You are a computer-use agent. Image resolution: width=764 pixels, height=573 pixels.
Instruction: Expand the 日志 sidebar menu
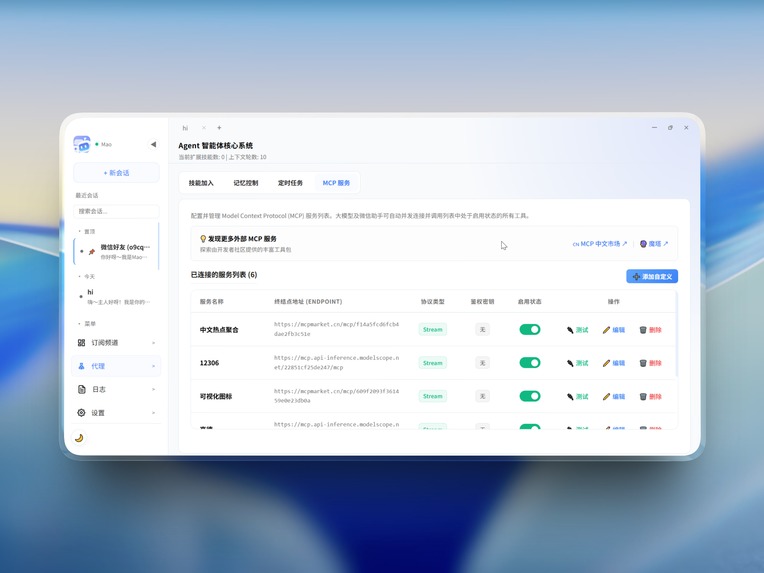[116, 389]
